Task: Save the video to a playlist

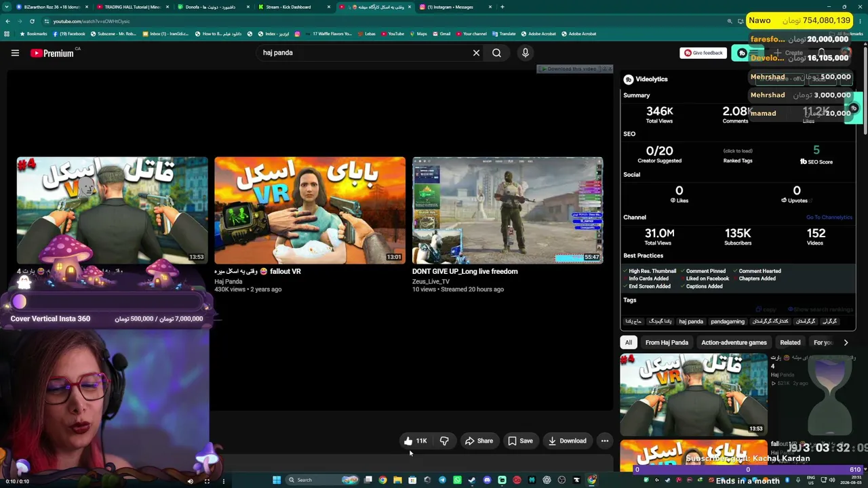Action: pos(520,441)
